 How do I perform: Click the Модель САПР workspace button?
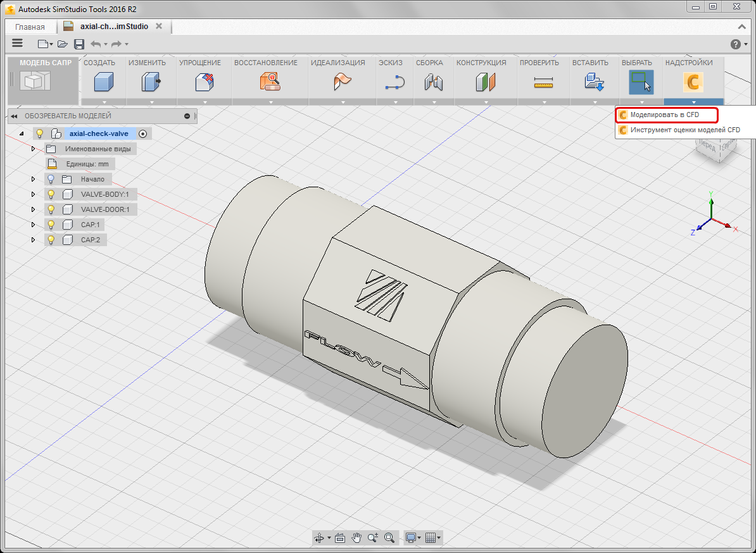tap(43, 81)
